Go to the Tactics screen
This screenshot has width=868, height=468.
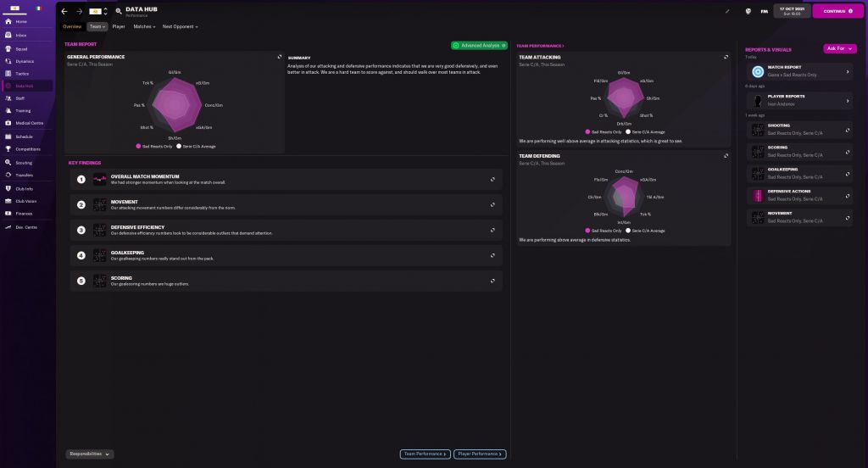(21, 74)
